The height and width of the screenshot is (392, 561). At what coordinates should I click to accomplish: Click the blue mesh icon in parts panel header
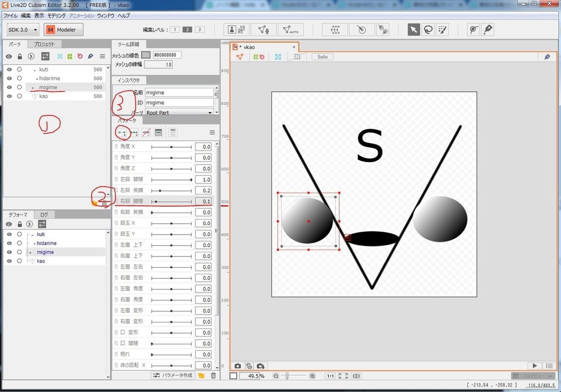(60, 57)
